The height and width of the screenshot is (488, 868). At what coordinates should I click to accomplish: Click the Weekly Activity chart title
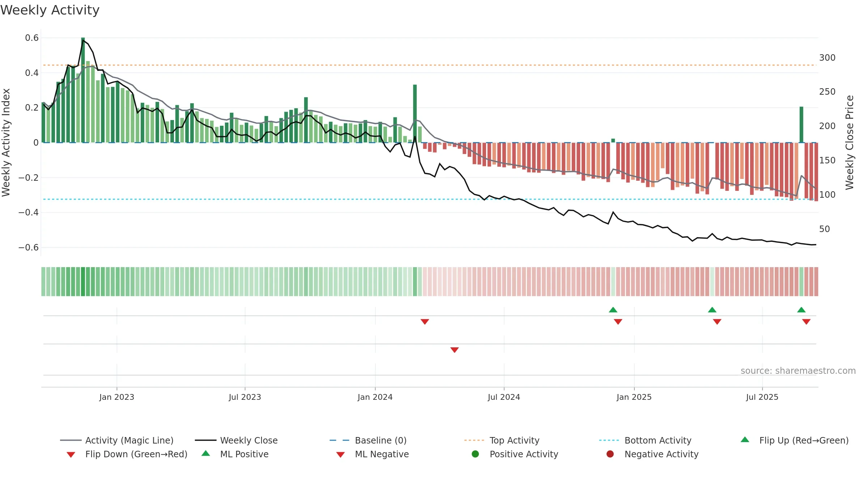pos(50,10)
